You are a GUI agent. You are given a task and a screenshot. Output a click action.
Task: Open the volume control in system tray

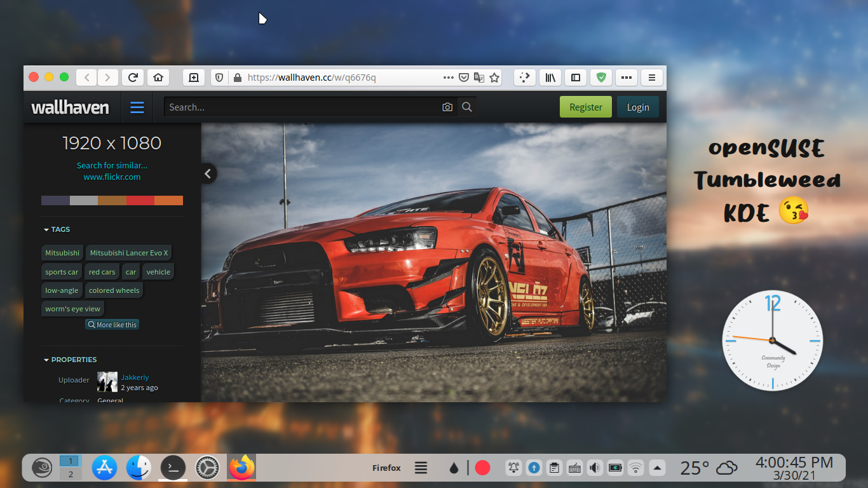[595, 468]
